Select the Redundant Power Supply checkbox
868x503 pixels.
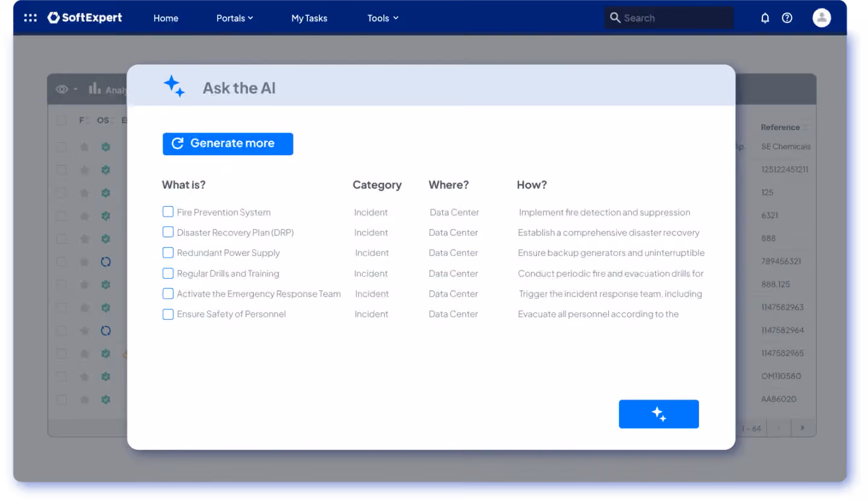coord(168,253)
